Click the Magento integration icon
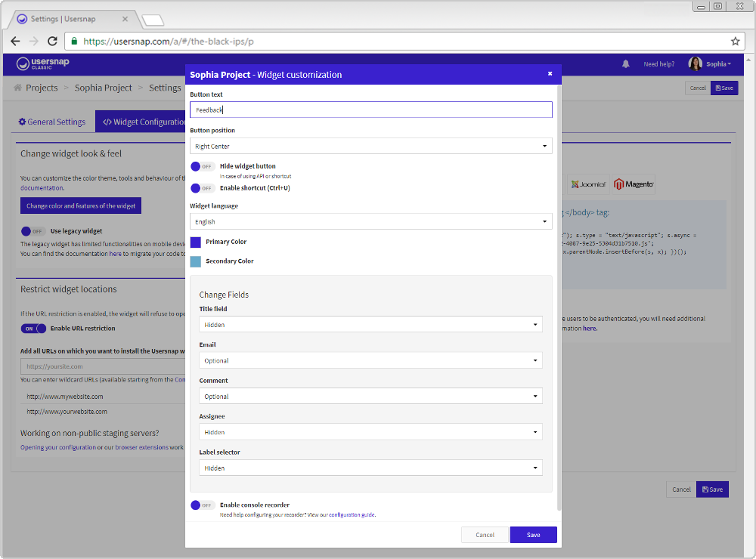 pos(634,184)
